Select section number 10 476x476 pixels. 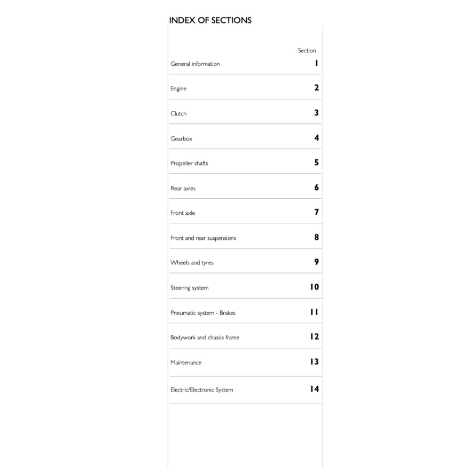click(314, 287)
